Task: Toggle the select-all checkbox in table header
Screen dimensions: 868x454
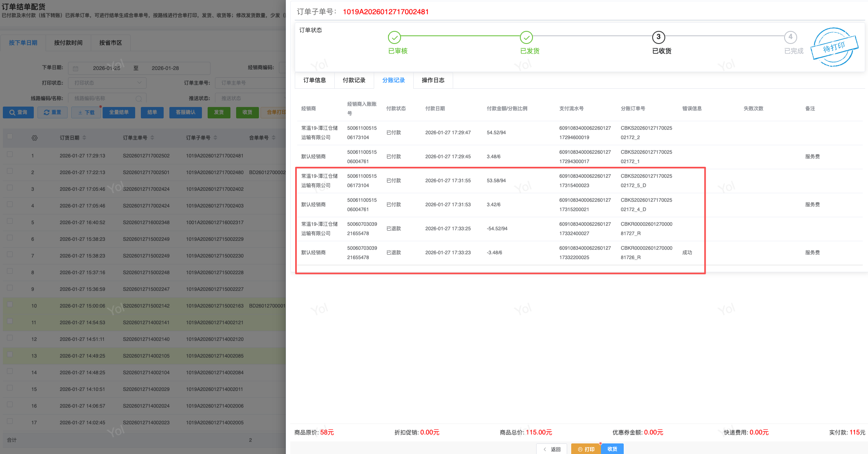Action: pos(10,137)
